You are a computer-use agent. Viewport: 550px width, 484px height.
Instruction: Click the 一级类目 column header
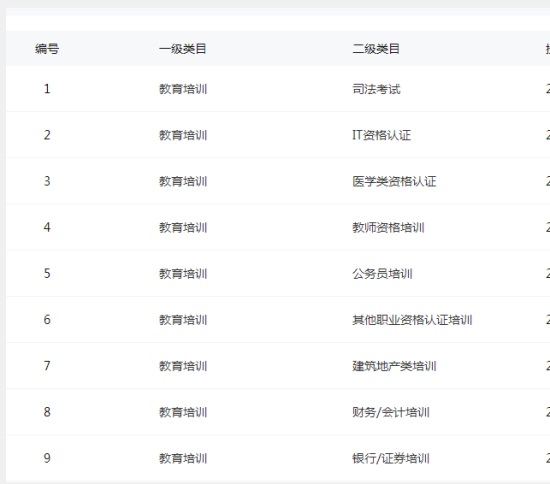[182, 49]
